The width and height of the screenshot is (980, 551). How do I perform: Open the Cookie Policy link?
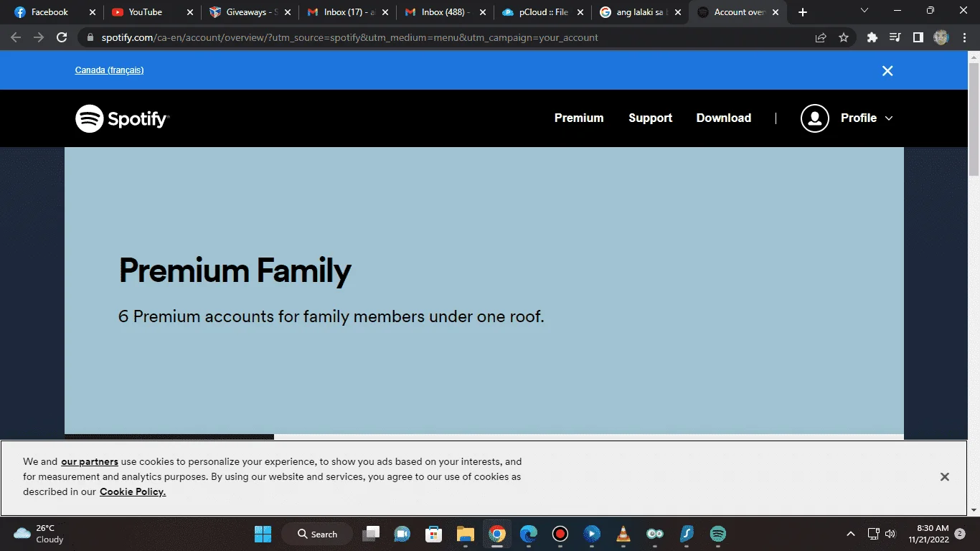133,491
